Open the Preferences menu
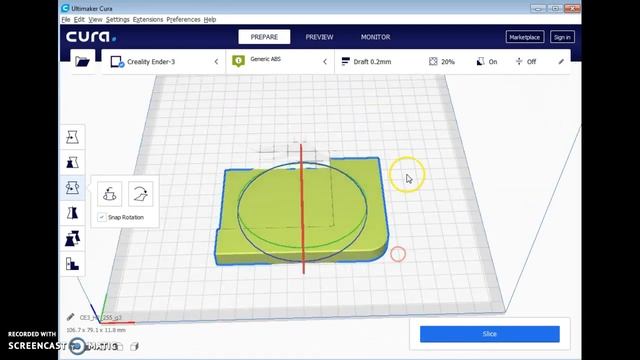Viewport: 640px width, 360px height. [x=183, y=20]
